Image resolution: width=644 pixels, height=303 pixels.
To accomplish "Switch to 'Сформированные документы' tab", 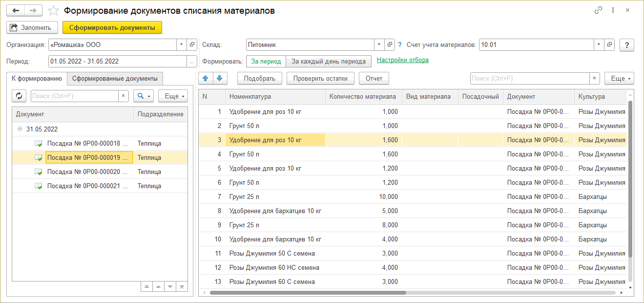I will 115,78.
